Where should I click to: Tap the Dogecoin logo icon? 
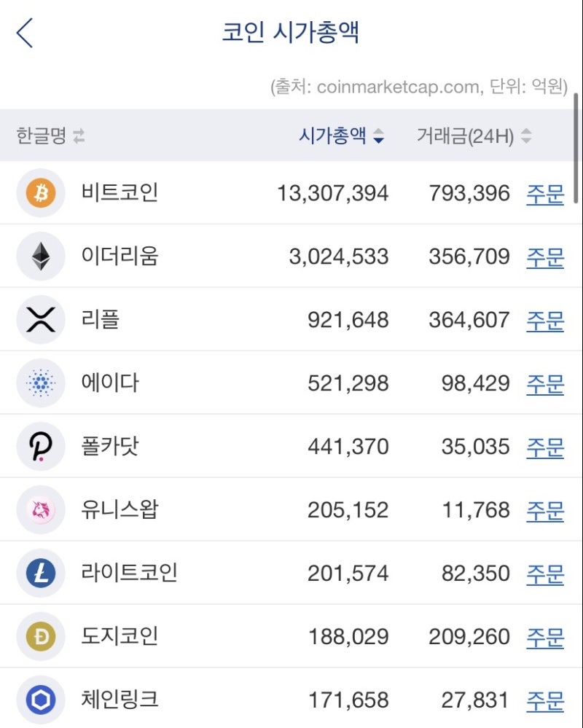pyautogui.click(x=41, y=637)
